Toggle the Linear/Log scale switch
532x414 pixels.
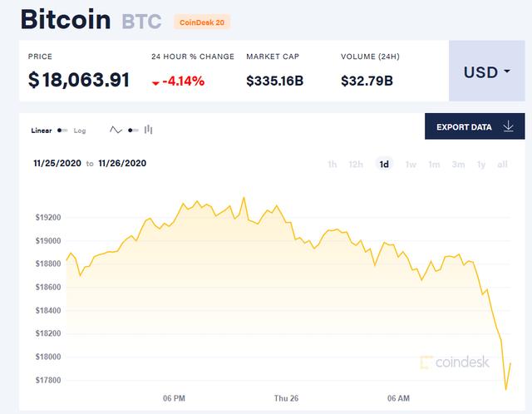tap(64, 131)
